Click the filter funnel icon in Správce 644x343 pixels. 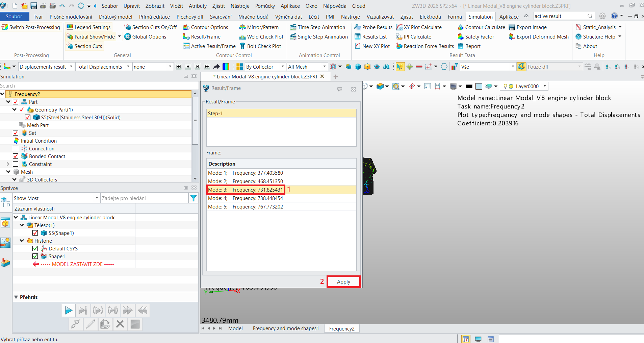(194, 198)
